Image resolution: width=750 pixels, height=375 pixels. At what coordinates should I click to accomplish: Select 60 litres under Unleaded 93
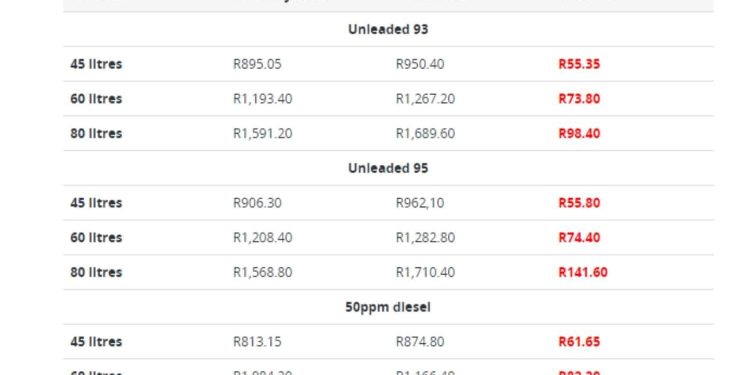coord(96,99)
